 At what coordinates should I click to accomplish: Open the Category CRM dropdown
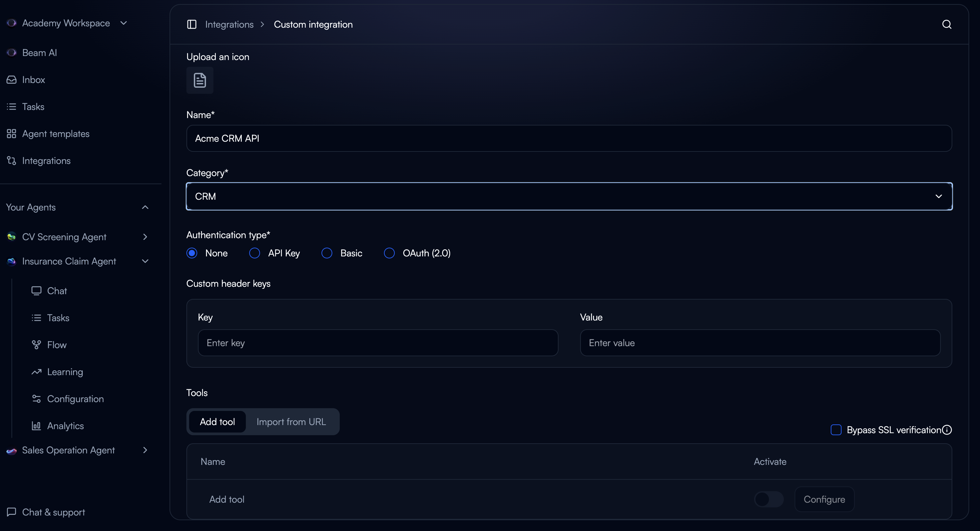569,197
